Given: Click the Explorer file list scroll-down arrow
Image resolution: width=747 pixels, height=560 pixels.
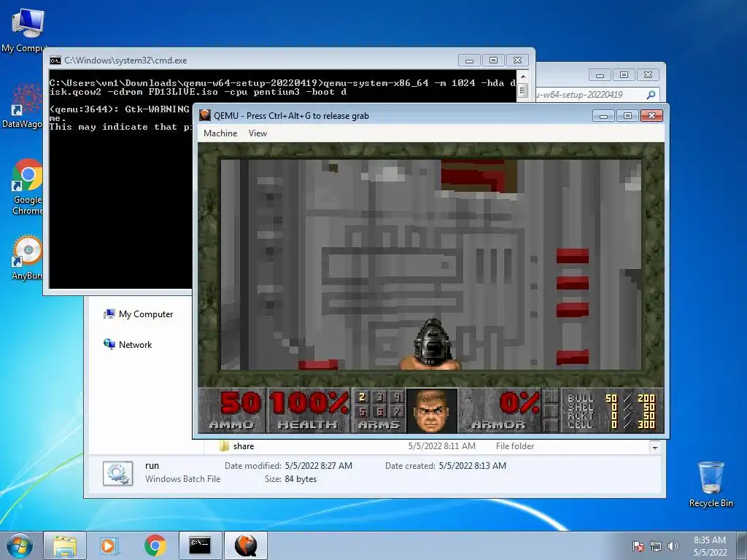Looking at the screenshot, I should [x=655, y=448].
